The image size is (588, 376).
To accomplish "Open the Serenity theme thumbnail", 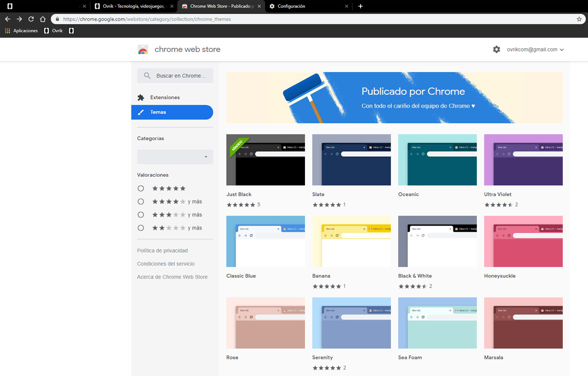I will (351, 323).
